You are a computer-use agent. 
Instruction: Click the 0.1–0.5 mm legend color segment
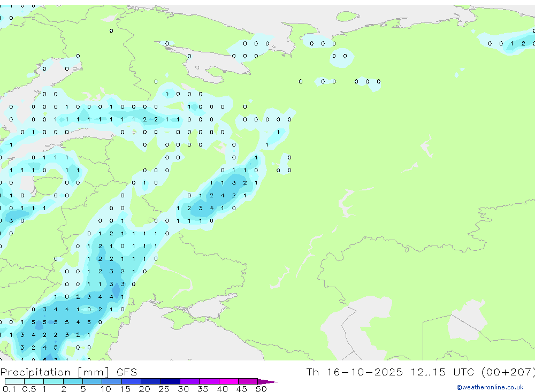coord(14,381)
